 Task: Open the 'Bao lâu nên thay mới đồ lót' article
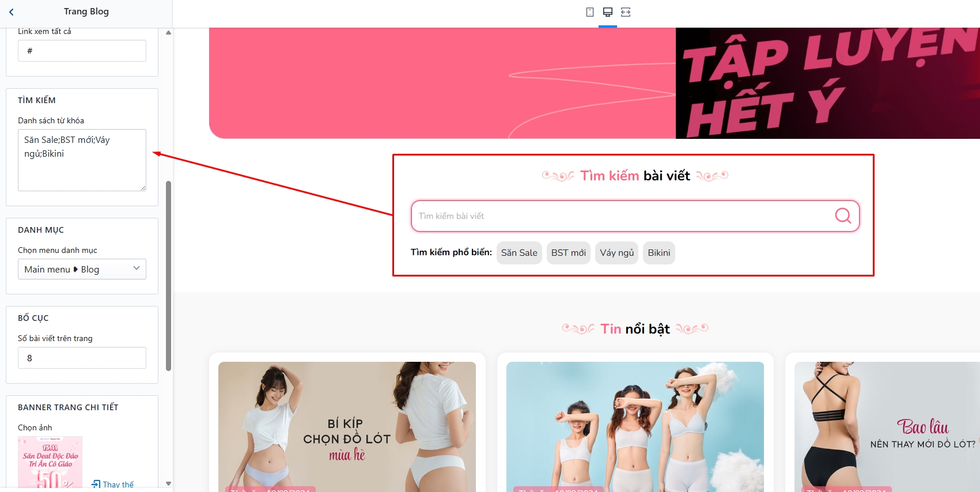point(887,426)
